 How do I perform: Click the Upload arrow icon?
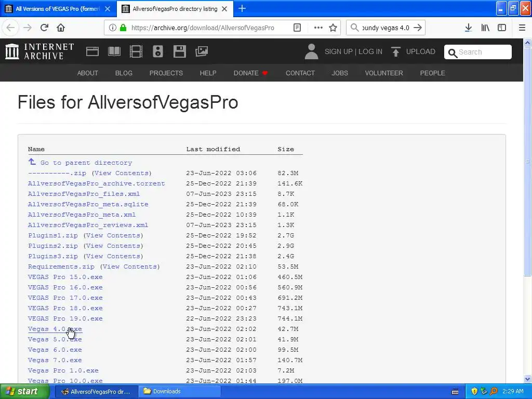coord(395,51)
